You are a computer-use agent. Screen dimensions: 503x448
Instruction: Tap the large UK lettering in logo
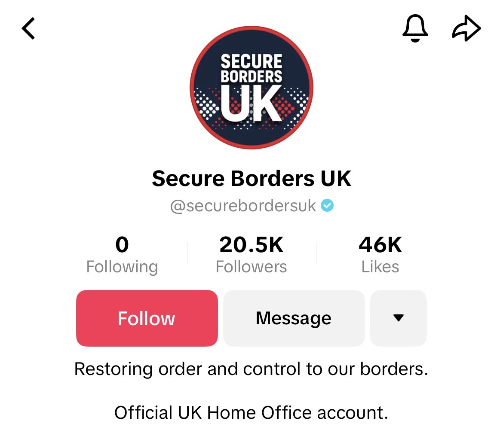(x=252, y=104)
